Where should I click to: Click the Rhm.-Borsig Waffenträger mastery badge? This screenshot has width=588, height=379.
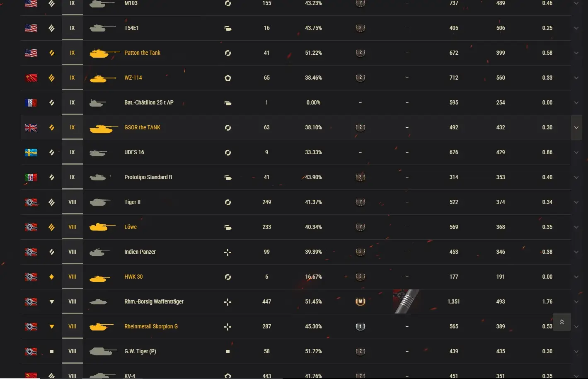click(360, 301)
